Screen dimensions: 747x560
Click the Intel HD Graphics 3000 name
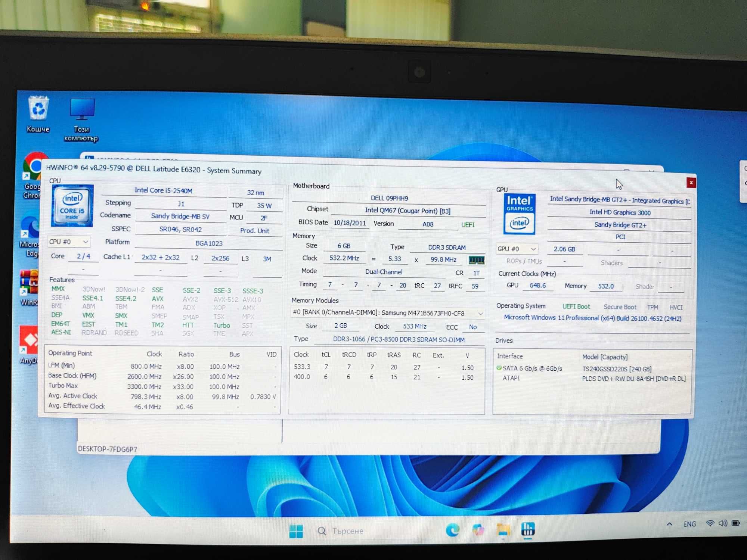620,212
